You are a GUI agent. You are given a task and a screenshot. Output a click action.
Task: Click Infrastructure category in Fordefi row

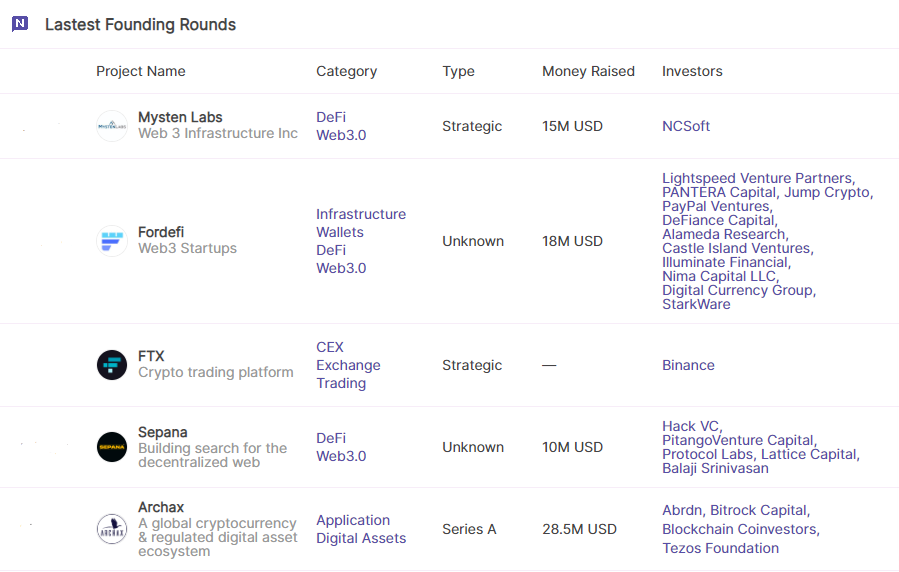pos(361,214)
